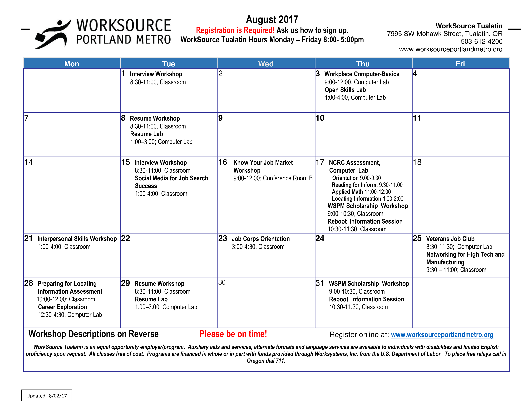This screenshot has width=532, height=411.
Task: Click the Fri column header
Action: 460,64
